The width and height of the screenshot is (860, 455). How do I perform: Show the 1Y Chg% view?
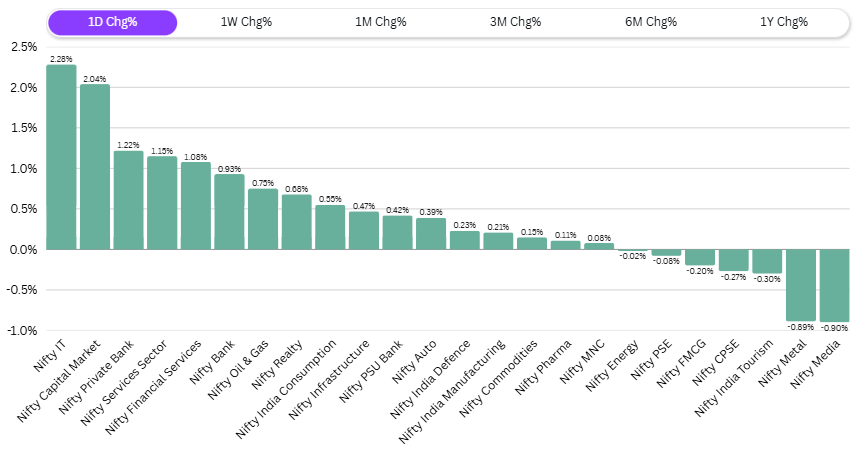783,22
